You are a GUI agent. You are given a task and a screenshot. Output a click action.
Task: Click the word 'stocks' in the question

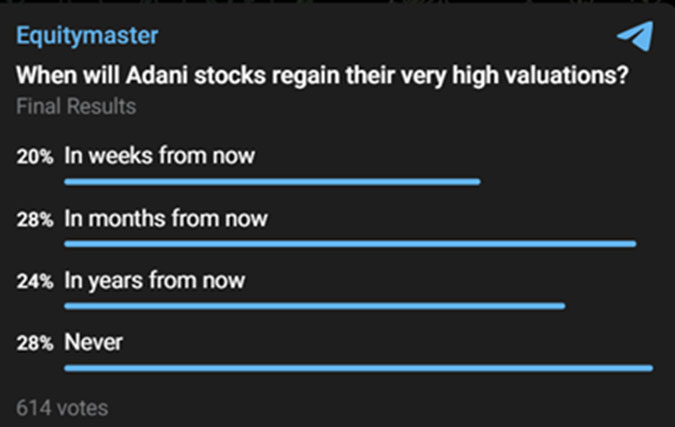pyautogui.click(x=230, y=76)
